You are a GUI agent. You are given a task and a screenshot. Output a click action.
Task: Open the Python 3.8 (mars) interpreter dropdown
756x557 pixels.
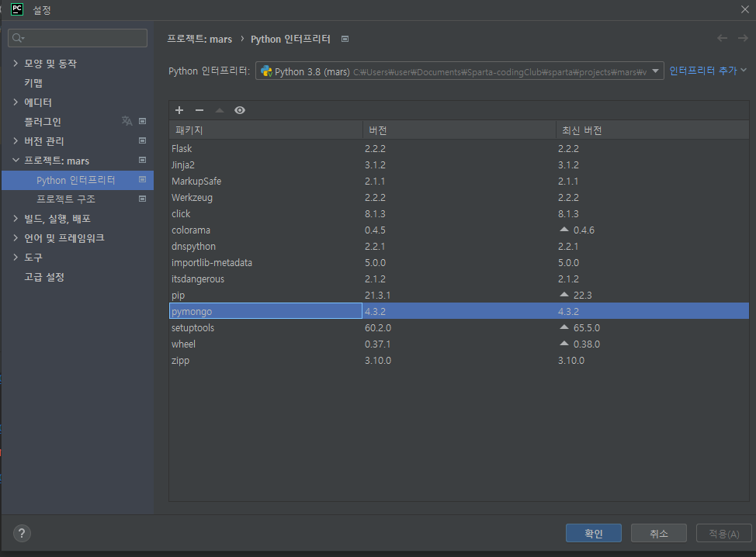(459, 71)
